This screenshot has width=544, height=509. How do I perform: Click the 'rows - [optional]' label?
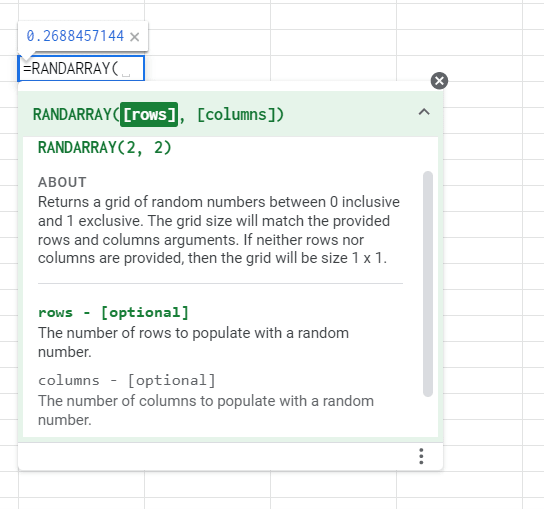pyautogui.click(x=113, y=312)
